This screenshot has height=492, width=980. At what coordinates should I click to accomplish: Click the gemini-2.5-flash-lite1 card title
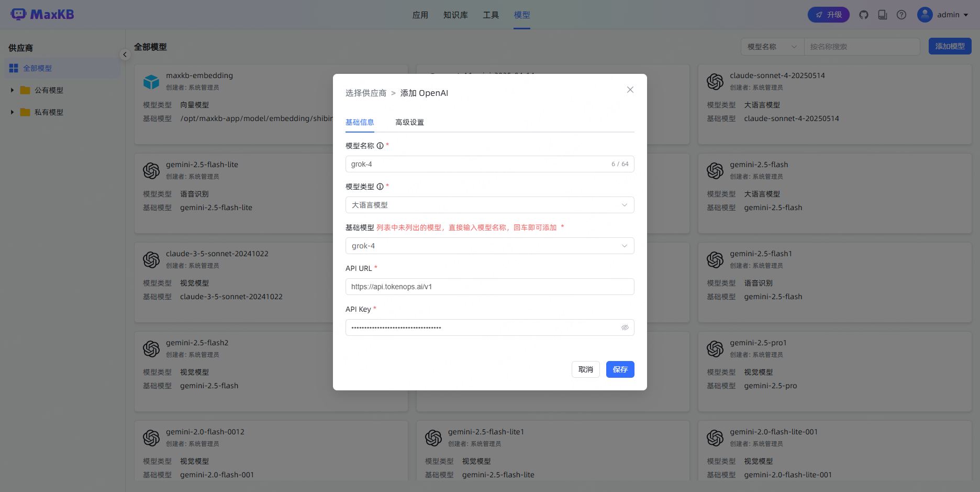click(x=486, y=432)
